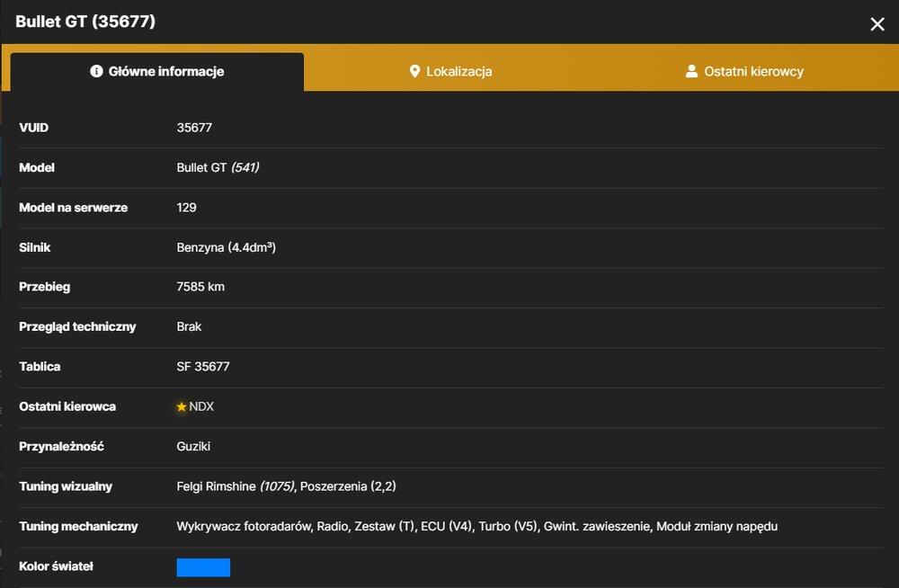Image resolution: width=899 pixels, height=588 pixels.
Task: Click the Felgi Rimshine visual tuning entry
Action: pos(236,486)
